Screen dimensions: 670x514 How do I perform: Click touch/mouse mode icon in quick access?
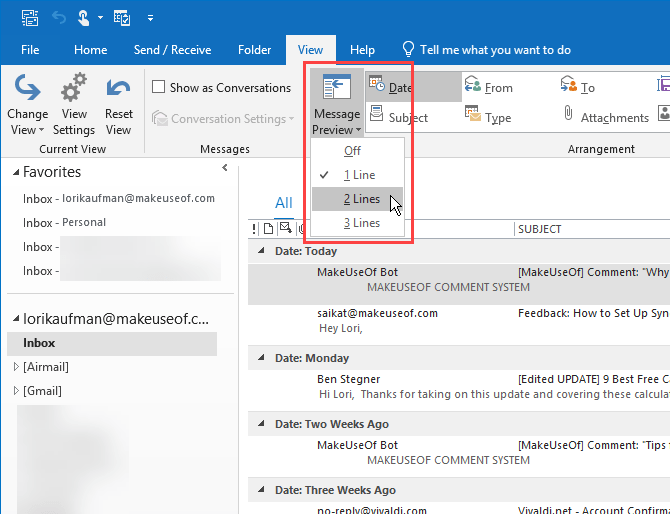[83, 18]
